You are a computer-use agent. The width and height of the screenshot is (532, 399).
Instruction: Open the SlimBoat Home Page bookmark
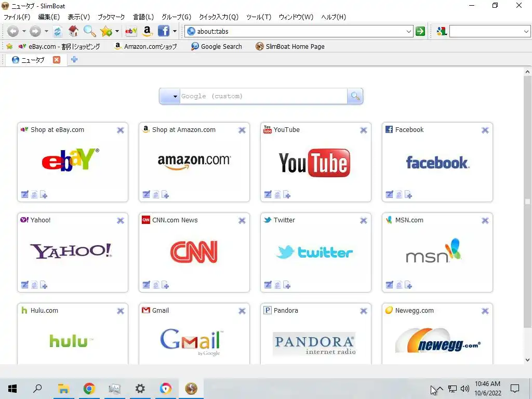pyautogui.click(x=290, y=46)
